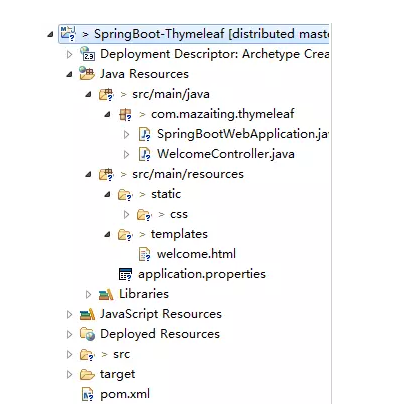Click the com.mazaiting.thymeleaf package icon

pos(125,115)
